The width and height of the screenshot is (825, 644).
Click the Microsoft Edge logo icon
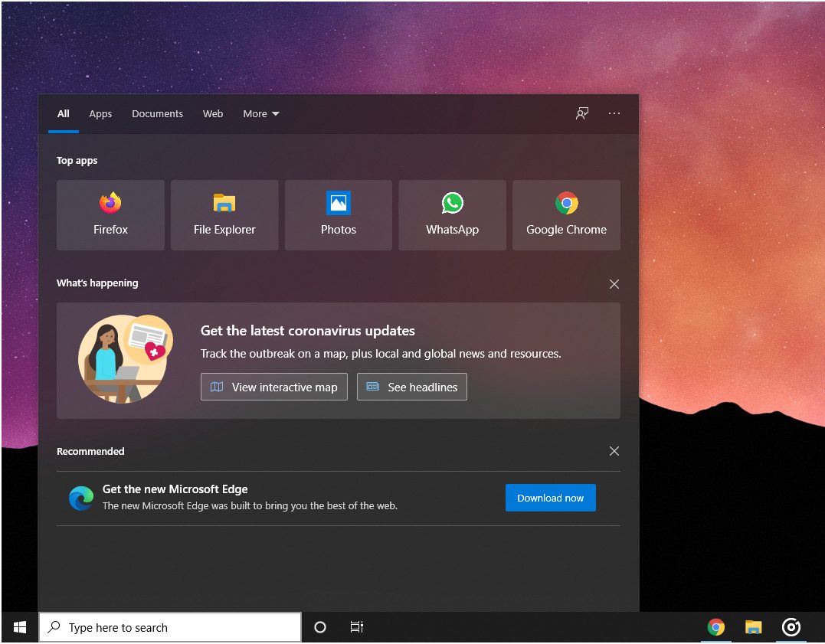pos(81,498)
